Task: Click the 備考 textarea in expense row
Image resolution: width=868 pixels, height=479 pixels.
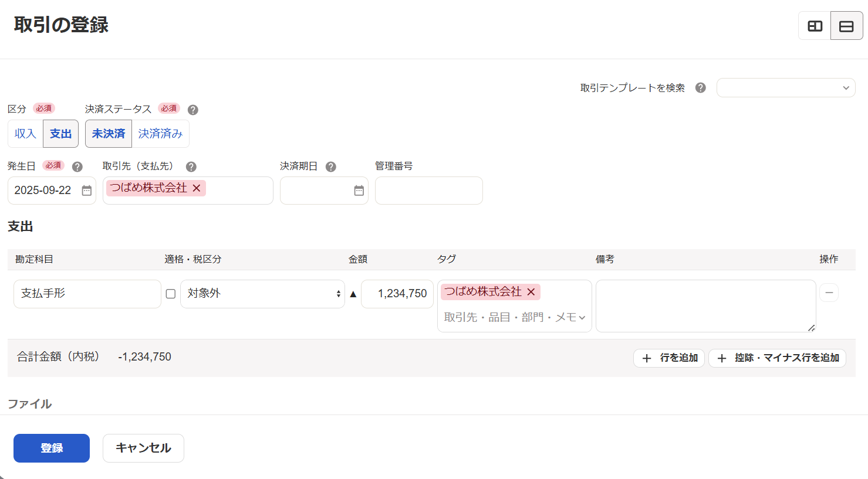Action: [706, 306]
